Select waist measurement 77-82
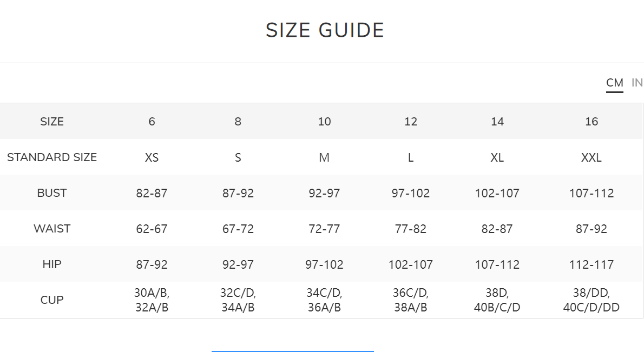 point(411,229)
